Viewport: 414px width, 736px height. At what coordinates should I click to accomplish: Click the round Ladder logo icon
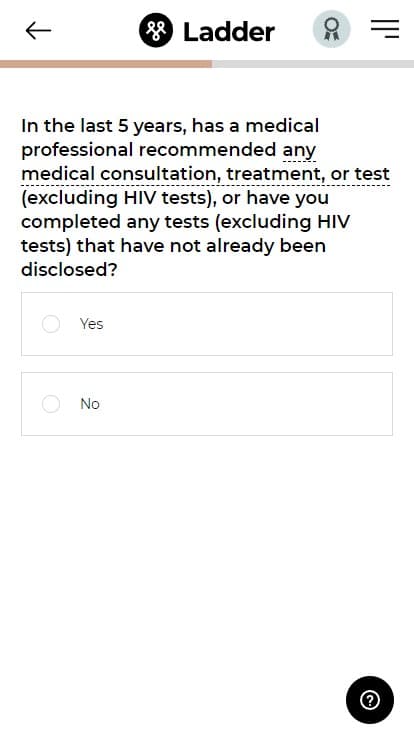click(156, 31)
